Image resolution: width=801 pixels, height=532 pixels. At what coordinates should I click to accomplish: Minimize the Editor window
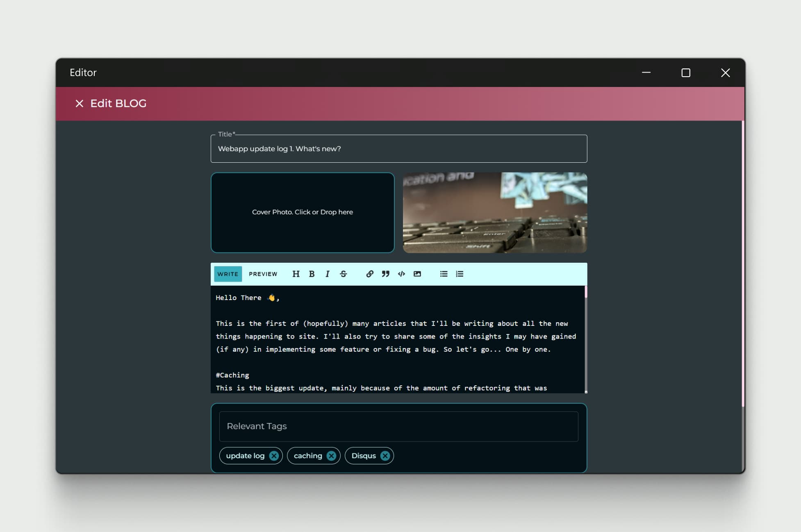coord(646,73)
